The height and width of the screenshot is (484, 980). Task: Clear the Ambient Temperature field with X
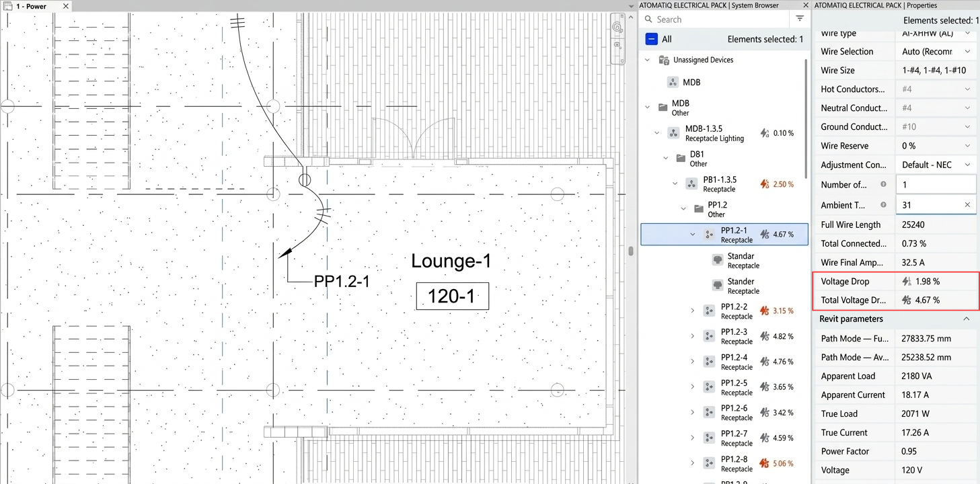(x=967, y=204)
